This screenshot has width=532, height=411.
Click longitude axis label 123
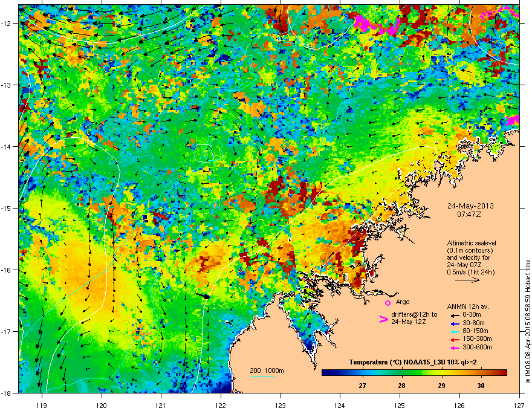pos(281,405)
